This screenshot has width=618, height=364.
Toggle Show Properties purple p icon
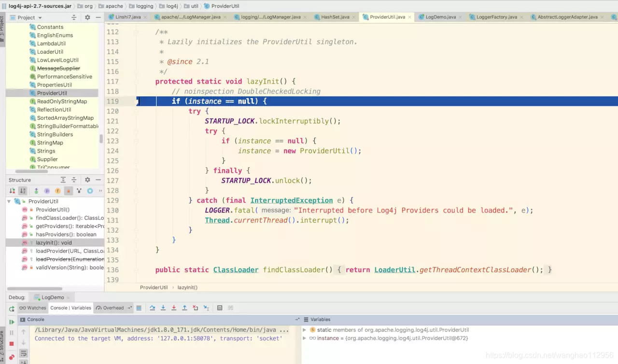pyautogui.click(x=47, y=191)
